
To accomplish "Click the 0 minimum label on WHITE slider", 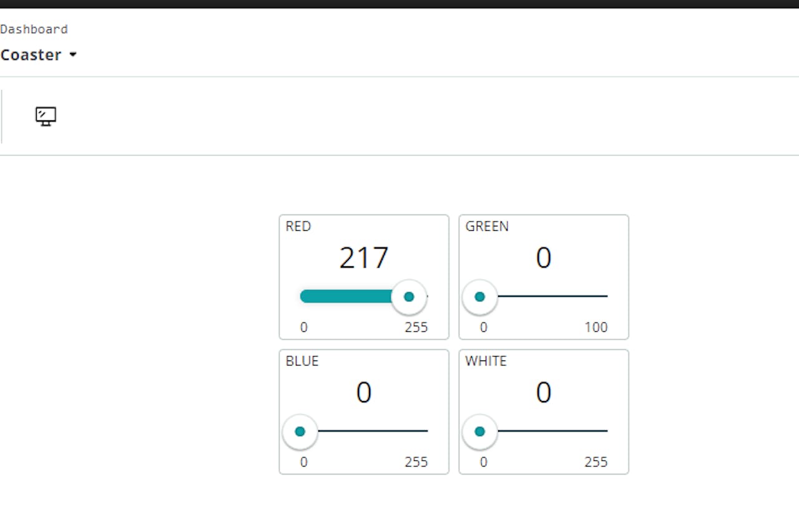I will click(484, 462).
